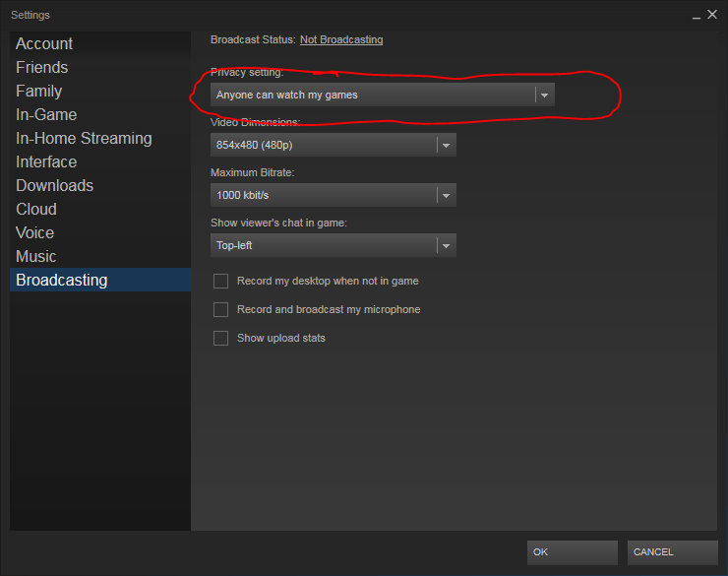Click the arrow on 854x480 dropdown

pyautogui.click(x=447, y=146)
